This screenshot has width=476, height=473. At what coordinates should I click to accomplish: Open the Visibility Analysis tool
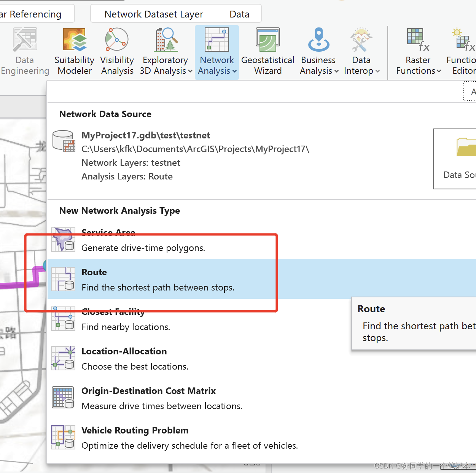117,52
